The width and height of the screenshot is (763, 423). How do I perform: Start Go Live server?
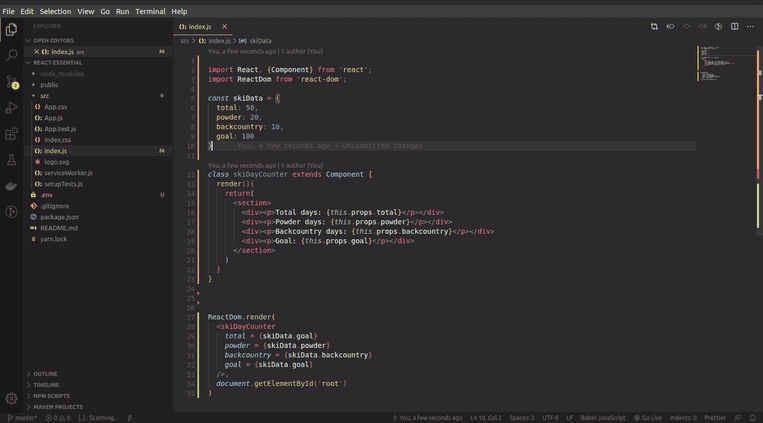[x=648, y=418]
